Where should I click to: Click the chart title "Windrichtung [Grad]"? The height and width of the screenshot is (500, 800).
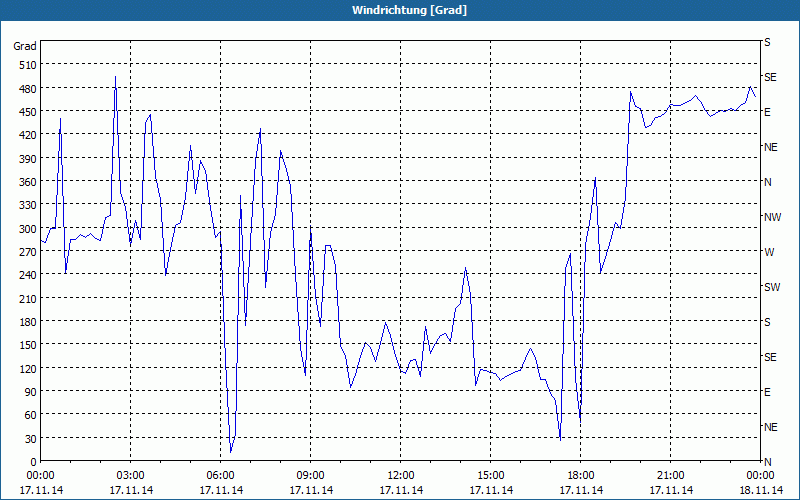pos(409,10)
